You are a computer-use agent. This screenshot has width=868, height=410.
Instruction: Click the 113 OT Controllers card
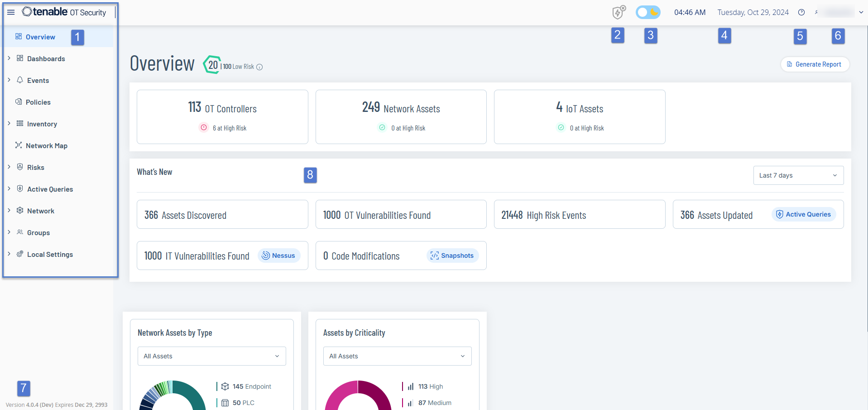(x=222, y=117)
